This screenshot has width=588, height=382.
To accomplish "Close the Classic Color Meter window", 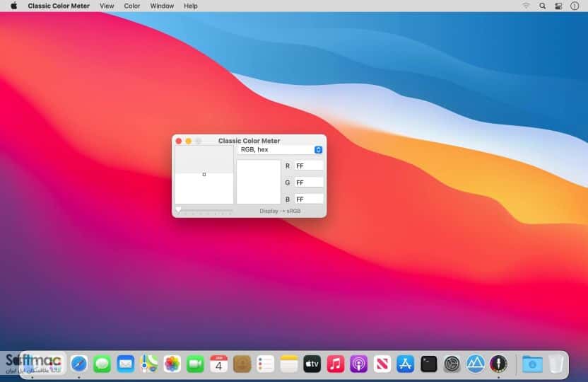I will [179, 141].
